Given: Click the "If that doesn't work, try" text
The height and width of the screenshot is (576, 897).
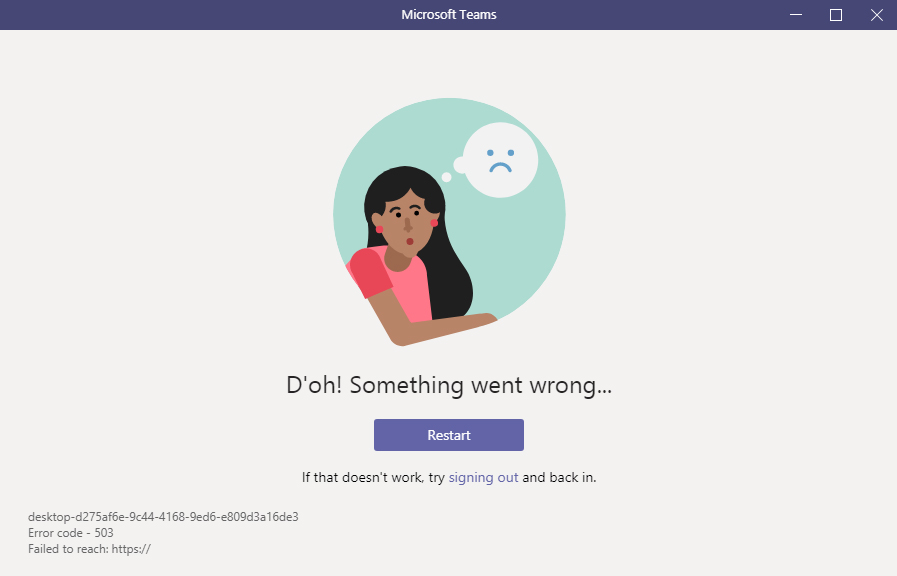Looking at the screenshot, I should pyautogui.click(x=373, y=478).
